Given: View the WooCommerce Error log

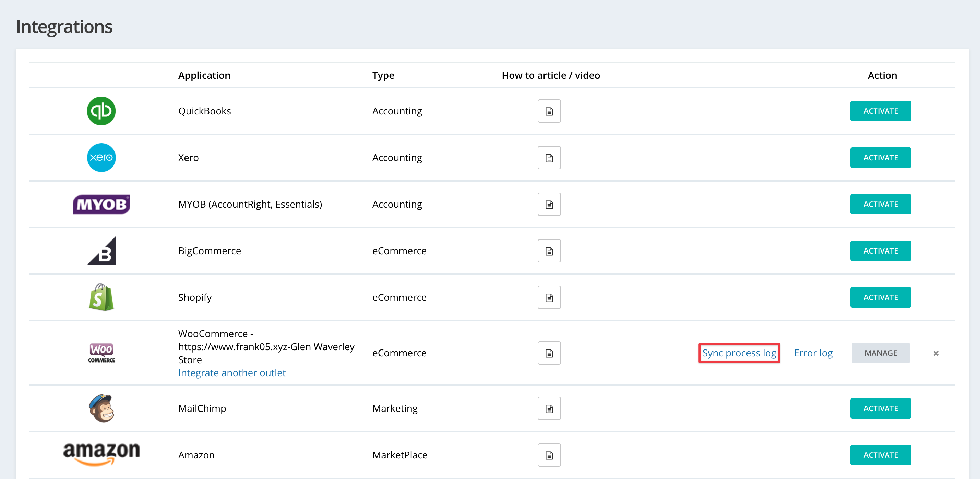Looking at the screenshot, I should pos(813,353).
